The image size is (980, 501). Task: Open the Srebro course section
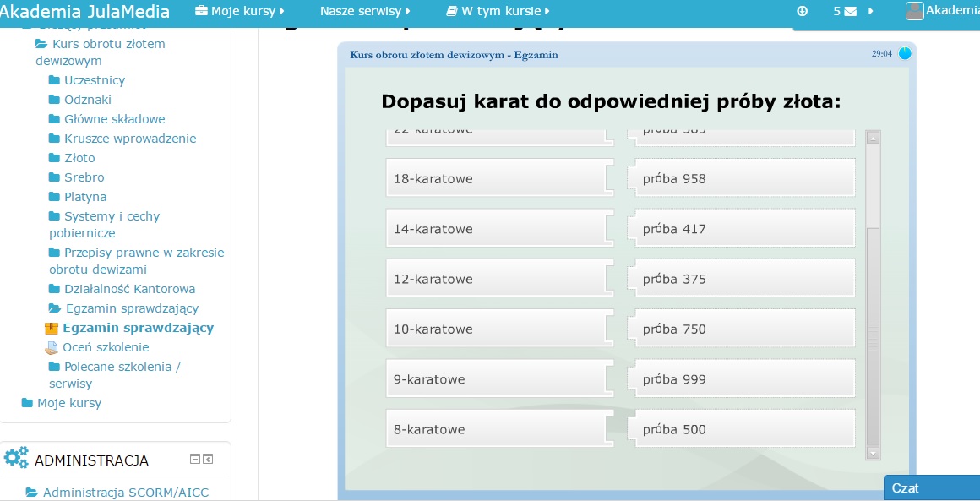(x=84, y=177)
